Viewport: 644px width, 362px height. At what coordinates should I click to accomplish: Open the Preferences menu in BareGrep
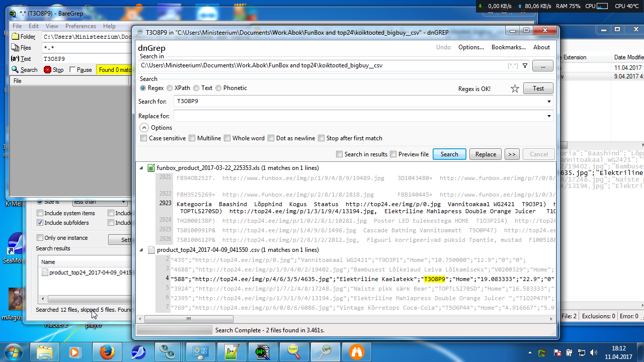click(80, 26)
